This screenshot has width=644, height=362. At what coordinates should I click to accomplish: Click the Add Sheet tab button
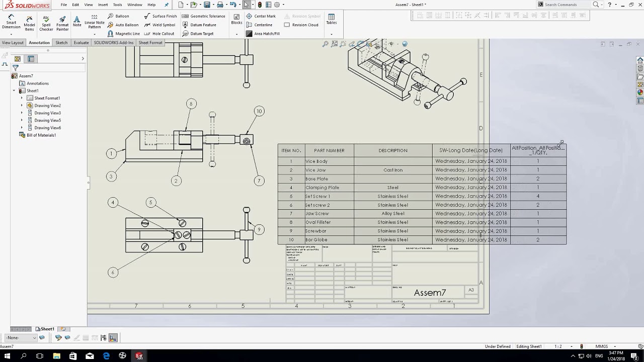coord(63,329)
